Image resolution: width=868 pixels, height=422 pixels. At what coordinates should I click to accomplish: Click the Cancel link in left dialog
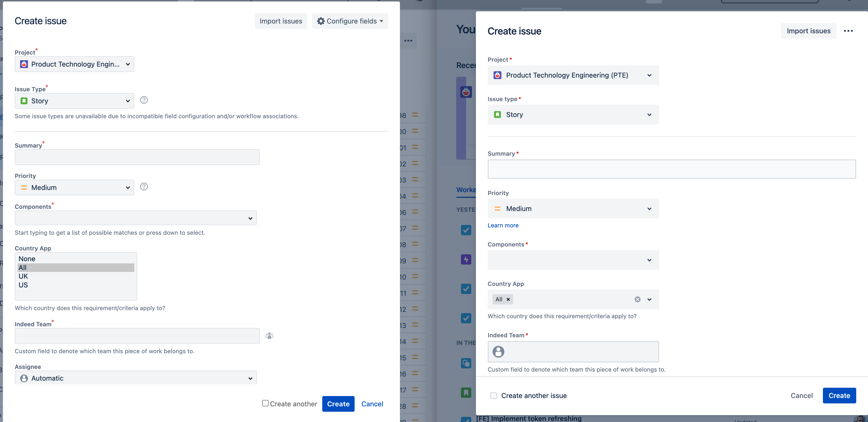(x=372, y=404)
